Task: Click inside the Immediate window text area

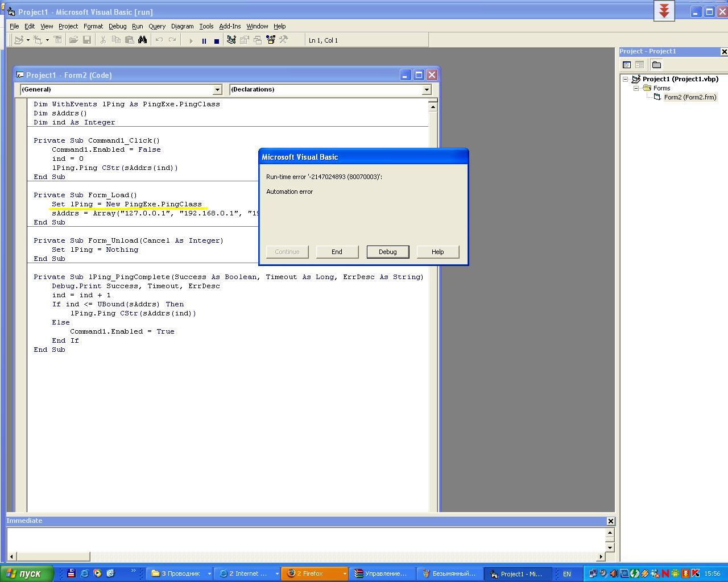Action: click(306, 539)
